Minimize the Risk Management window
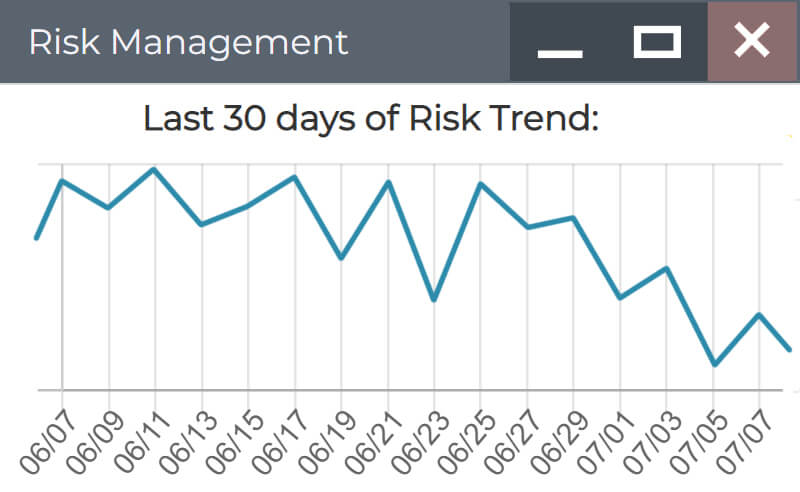This screenshot has height=492, width=800. [x=559, y=42]
